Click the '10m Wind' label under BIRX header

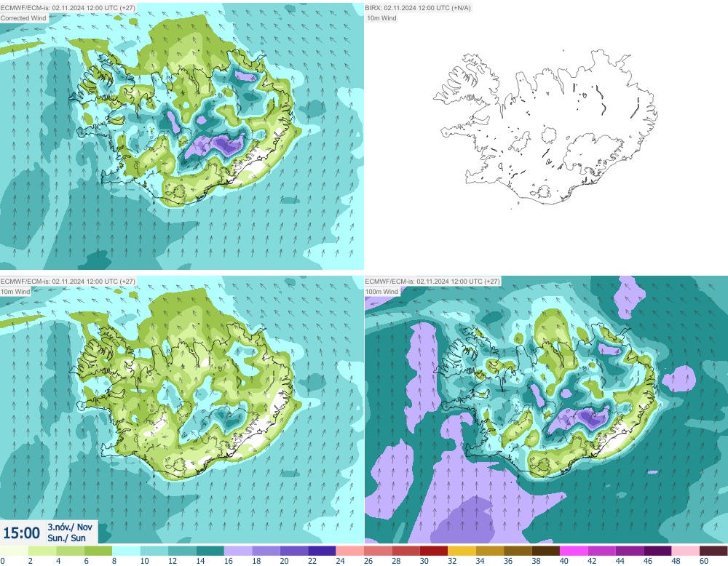(x=381, y=18)
